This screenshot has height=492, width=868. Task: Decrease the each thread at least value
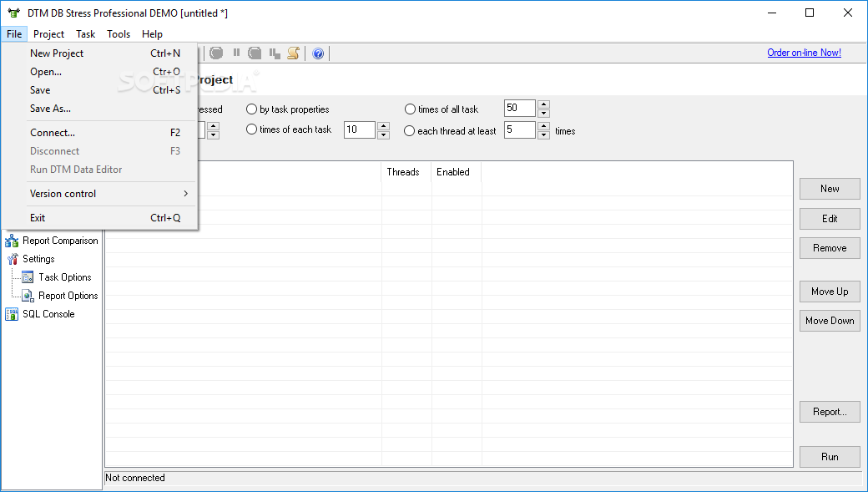point(543,134)
